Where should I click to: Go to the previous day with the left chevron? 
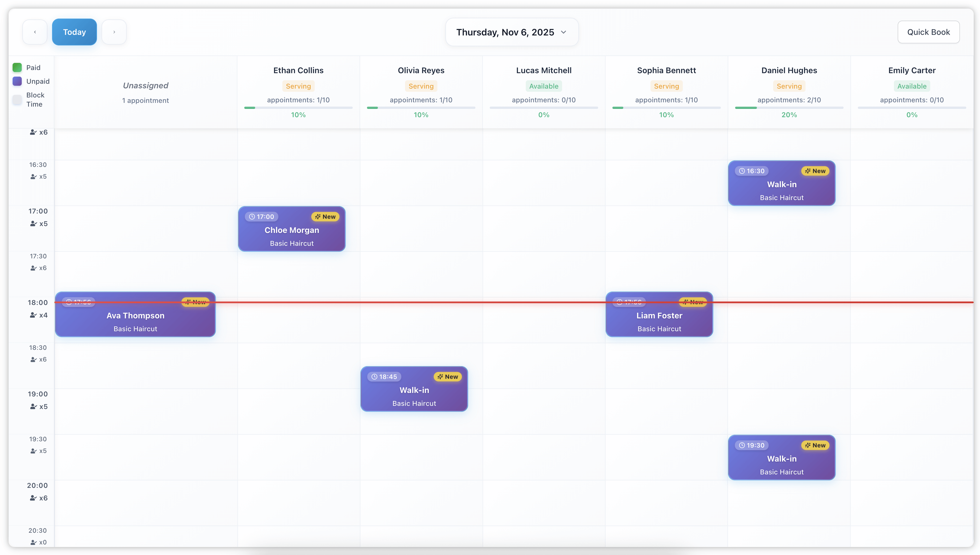35,32
